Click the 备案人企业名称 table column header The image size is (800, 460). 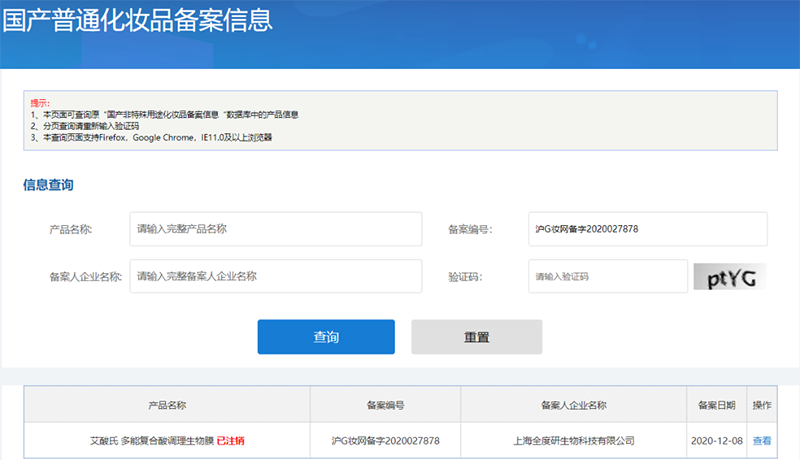pos(573,405)
